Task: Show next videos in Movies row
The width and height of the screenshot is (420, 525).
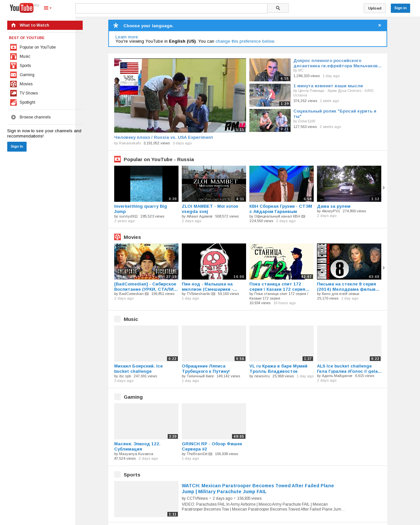Action: pyautogui.click(x=384, y=268)
